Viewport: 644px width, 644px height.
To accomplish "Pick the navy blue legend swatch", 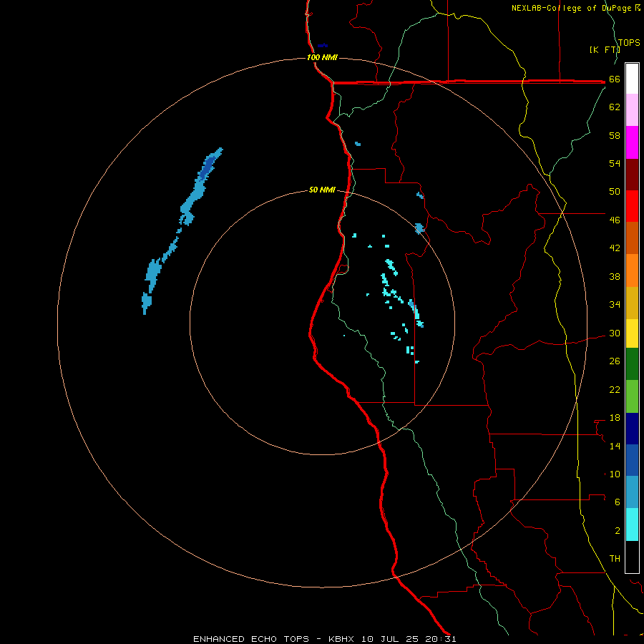I will [x=632, y=429].
